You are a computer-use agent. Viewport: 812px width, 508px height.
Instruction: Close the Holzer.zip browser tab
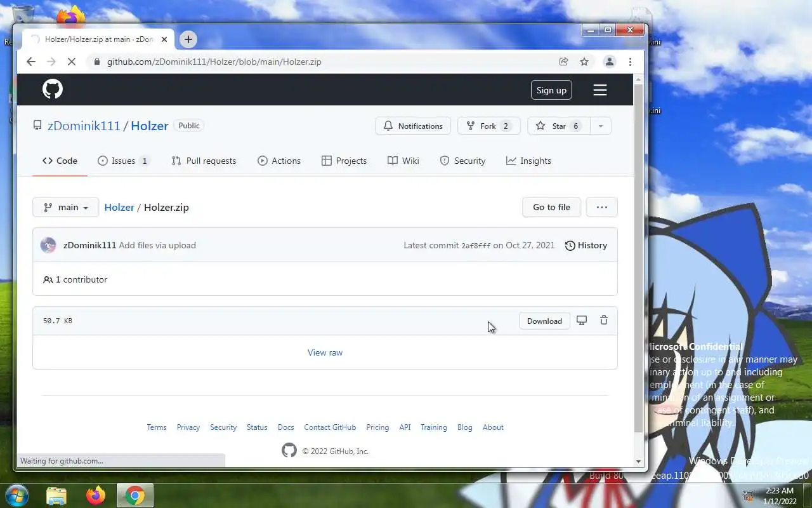pos(164,39)
